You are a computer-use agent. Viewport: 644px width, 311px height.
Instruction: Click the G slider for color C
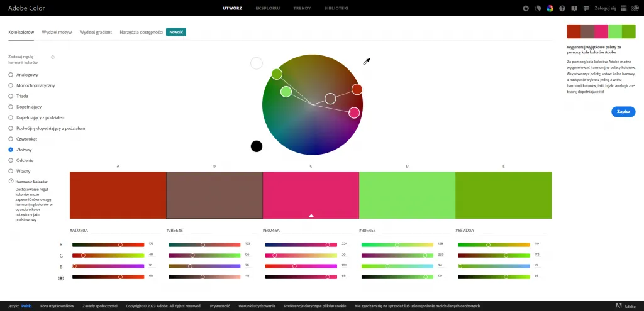(301, 255)
